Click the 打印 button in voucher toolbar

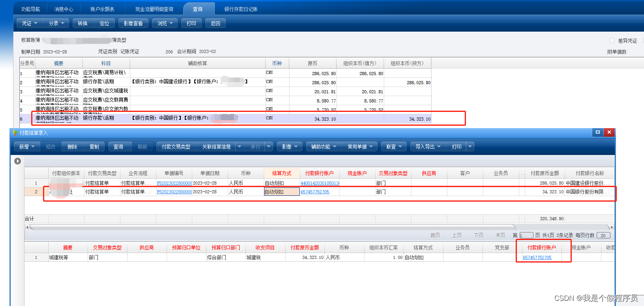pos(192,23)
